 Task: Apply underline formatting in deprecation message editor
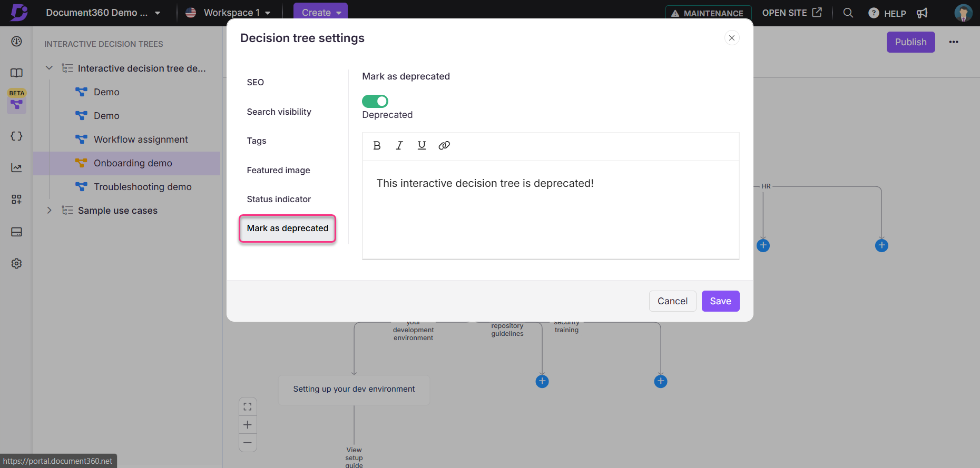pyautogui.click(x=422, y=146)
